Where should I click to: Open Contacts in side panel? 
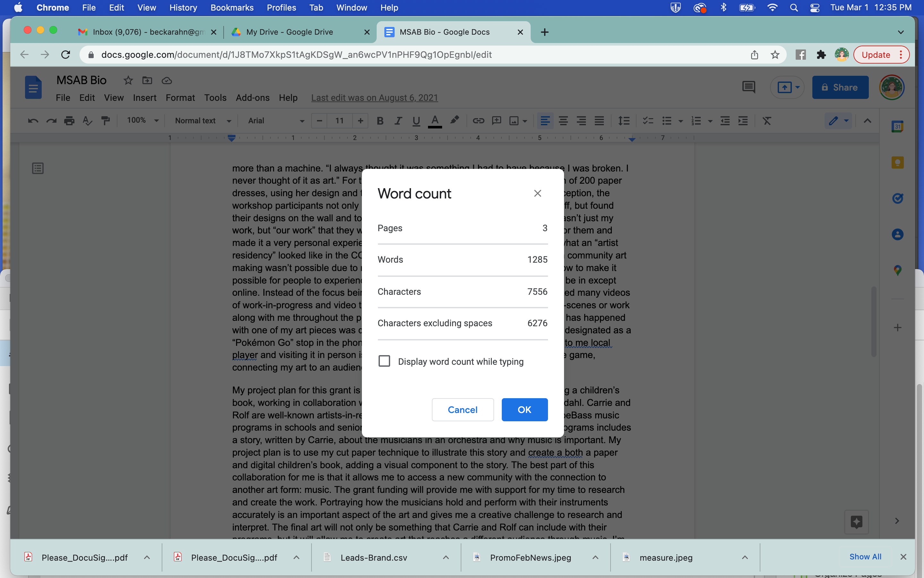pyautogui.click(x=897, y=234)
